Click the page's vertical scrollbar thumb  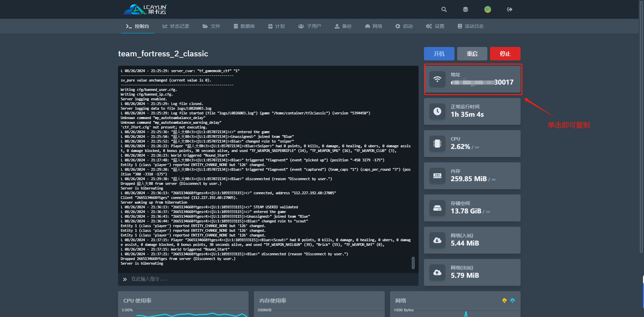[x=641, y=127]
